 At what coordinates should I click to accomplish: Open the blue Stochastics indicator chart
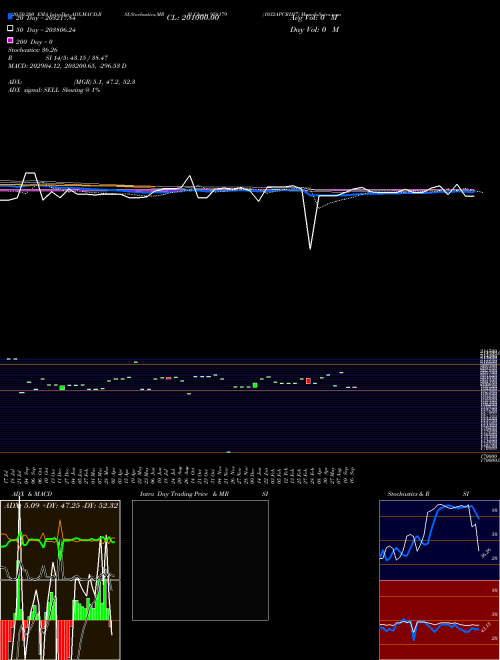439,540
